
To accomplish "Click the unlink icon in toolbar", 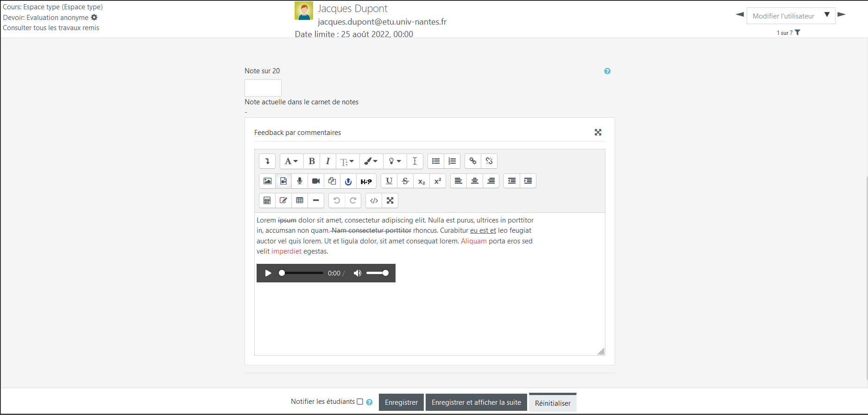I will click(x=489, y=161).
